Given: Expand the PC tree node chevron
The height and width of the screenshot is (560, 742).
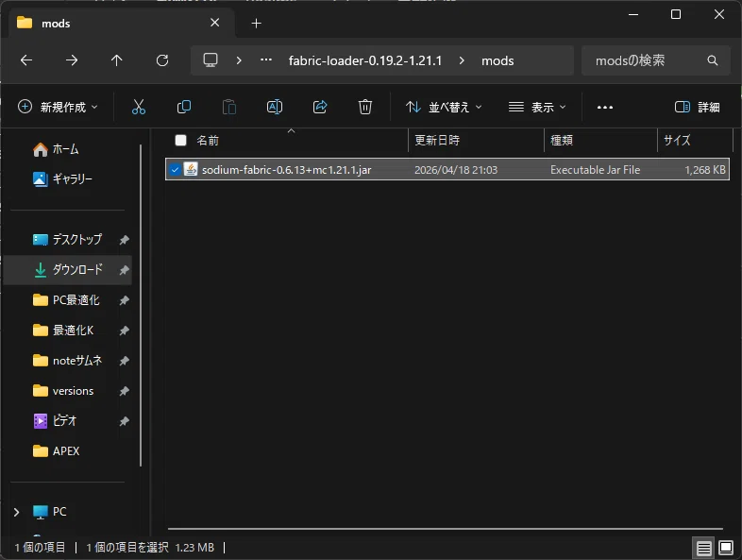Looking at the screenshot, I should coord(17,512).
